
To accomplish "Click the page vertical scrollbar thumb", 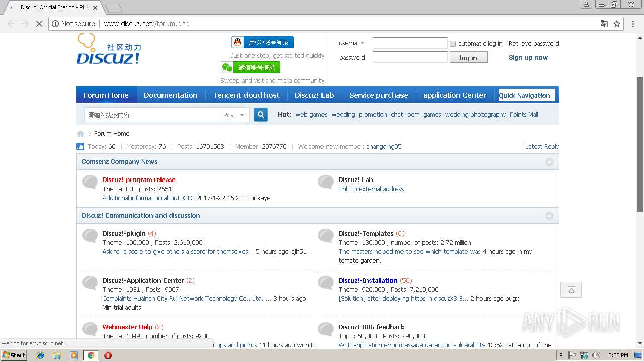I will [x=640, y=143].
